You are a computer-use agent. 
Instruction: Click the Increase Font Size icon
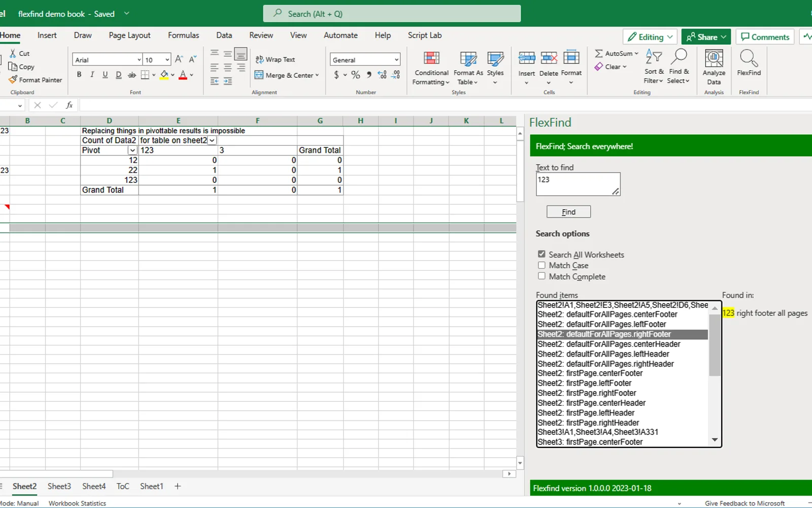[x=179, y=59]
